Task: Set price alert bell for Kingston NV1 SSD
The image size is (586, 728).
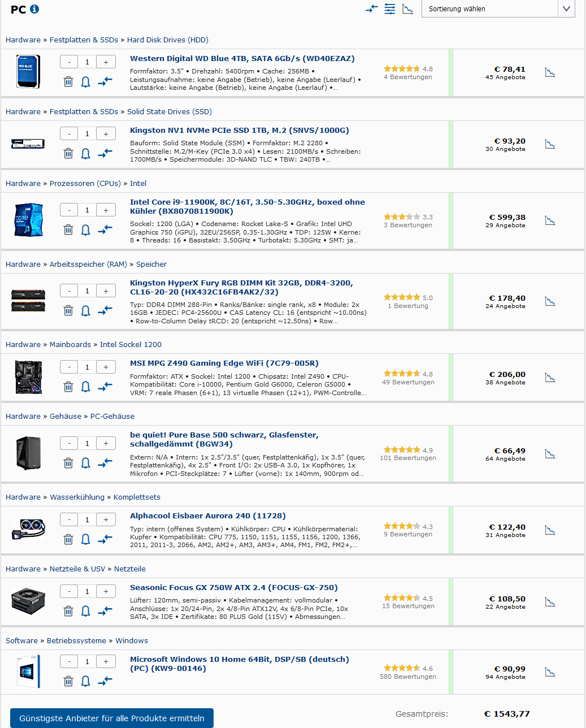Action: pos(86,153)
